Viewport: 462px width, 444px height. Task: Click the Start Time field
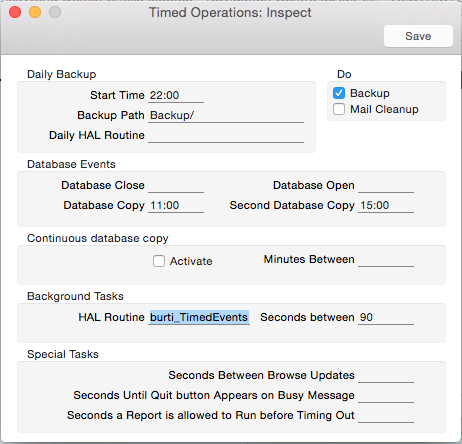176,95
